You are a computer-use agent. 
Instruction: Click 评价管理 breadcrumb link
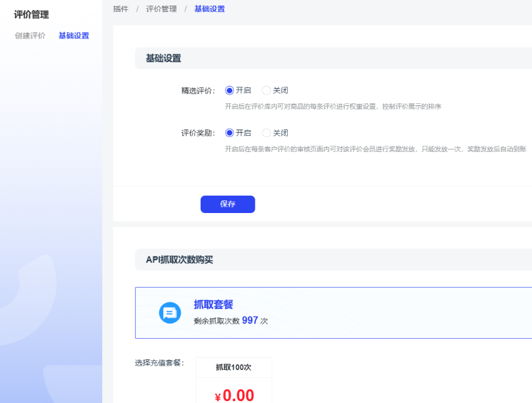161,9
